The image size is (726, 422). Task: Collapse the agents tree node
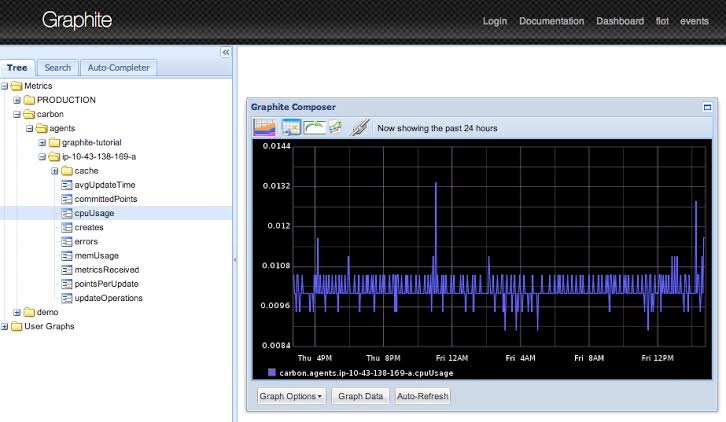pos(30,128)
